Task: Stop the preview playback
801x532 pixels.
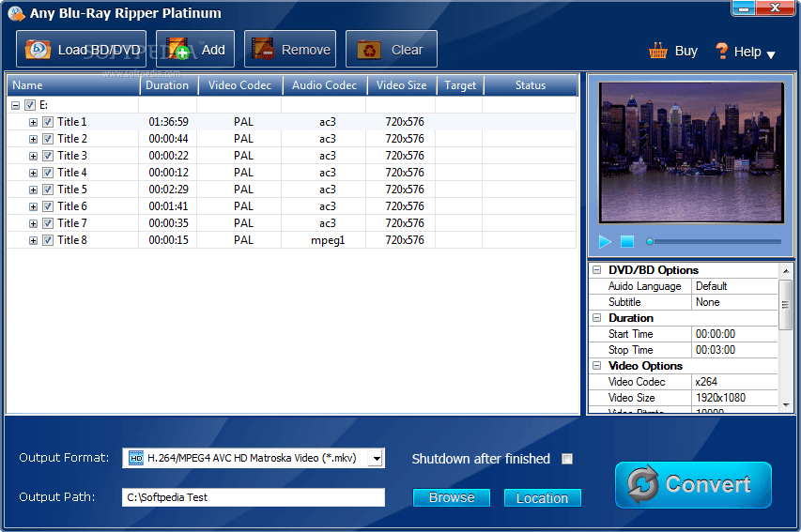Action: pos(627,241)
